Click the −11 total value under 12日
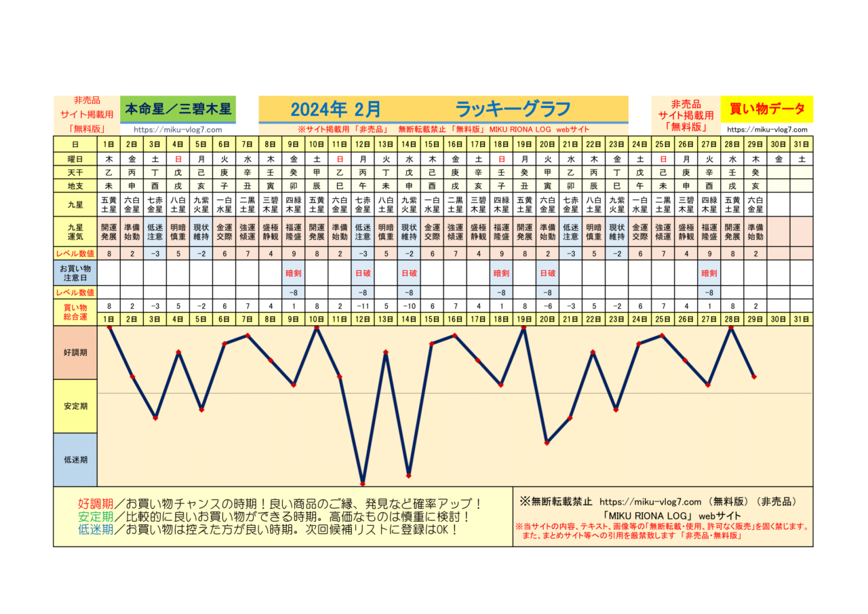The image size is (868, 614). [x=363, y=306]
